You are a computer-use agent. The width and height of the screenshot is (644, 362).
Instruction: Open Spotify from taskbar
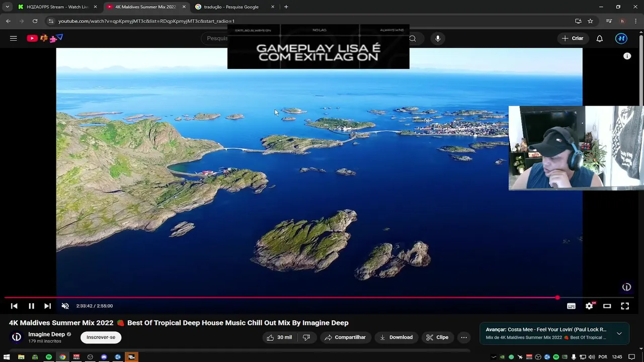[49, 357]
